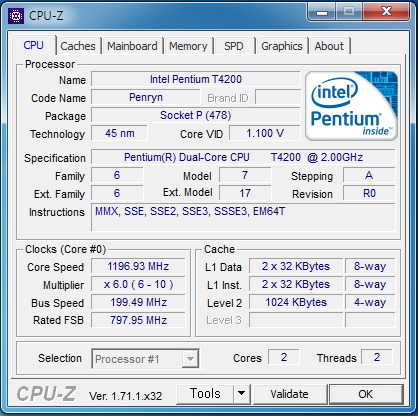Close the CPU-Z window
Image resolution: width=418 pixels, height=416 pixels.
[x=387, y=12]
